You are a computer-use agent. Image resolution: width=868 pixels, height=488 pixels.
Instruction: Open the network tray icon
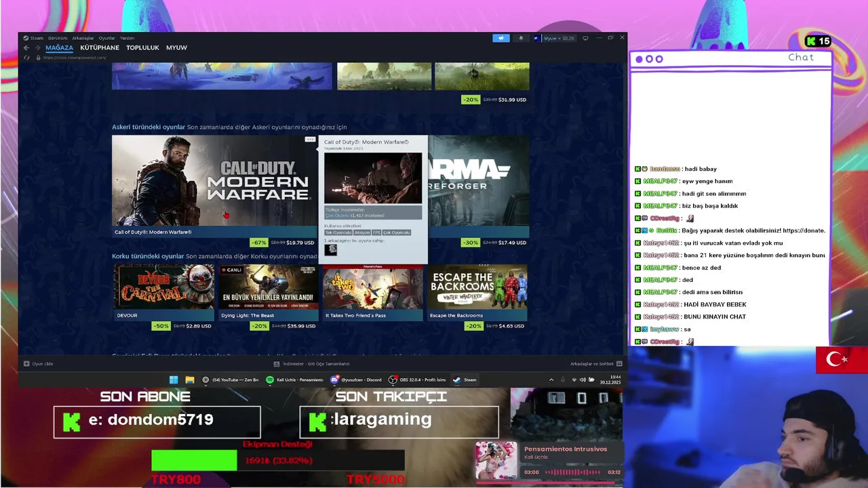(574, 380)
